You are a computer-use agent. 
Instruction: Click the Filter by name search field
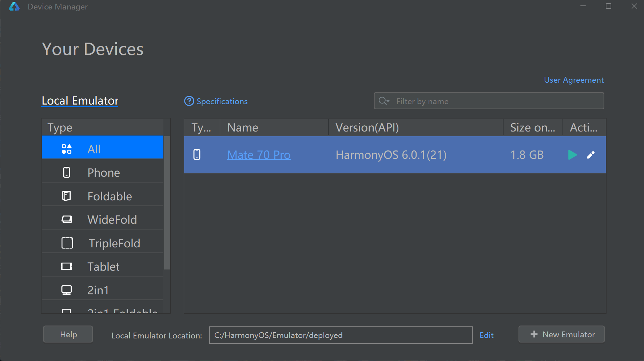[489, 101]
